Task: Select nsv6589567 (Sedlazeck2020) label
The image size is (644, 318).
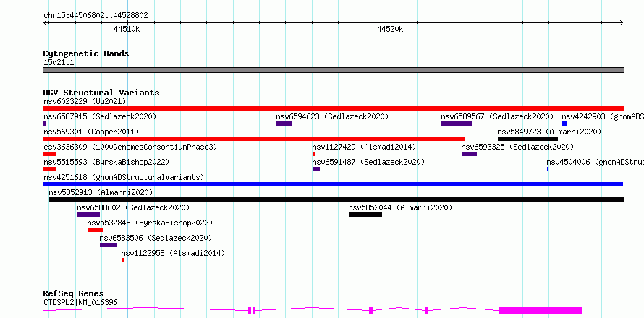Action: tap(497, 116)
